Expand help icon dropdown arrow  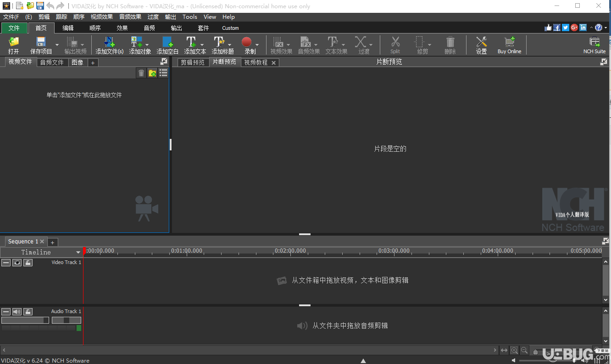click(x=605, y=28)
